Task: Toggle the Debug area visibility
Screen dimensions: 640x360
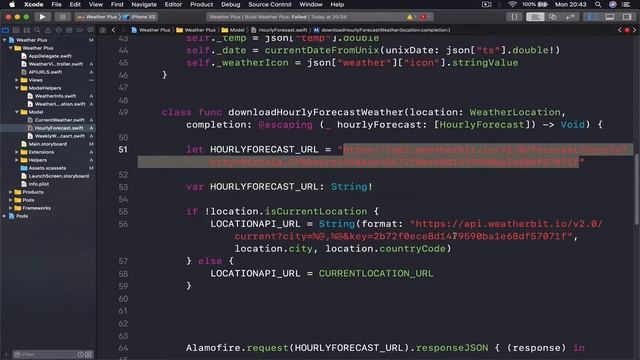Action: click(x=609, y=17)
